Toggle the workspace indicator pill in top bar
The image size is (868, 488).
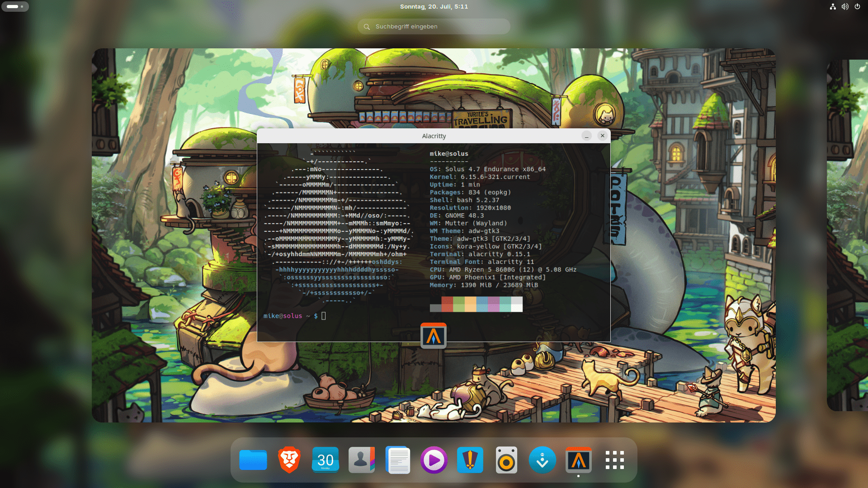15,6
